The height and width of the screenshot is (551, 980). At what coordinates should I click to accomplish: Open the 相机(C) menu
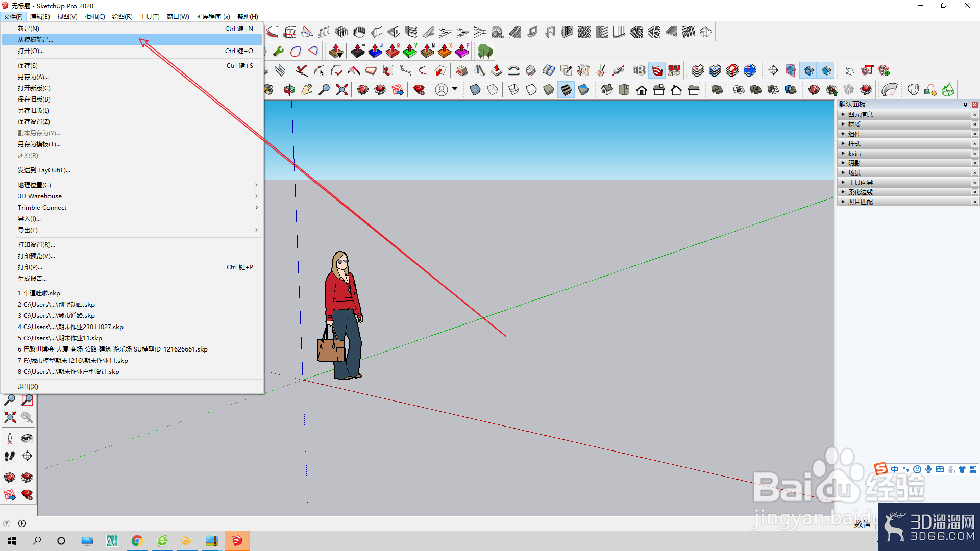[95, 17]
